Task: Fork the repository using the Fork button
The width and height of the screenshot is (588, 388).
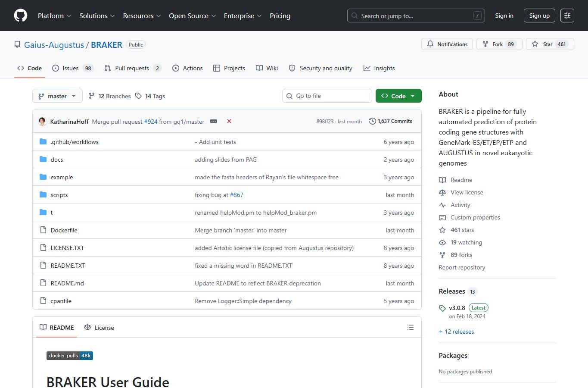Action: (x=499, y=44)
